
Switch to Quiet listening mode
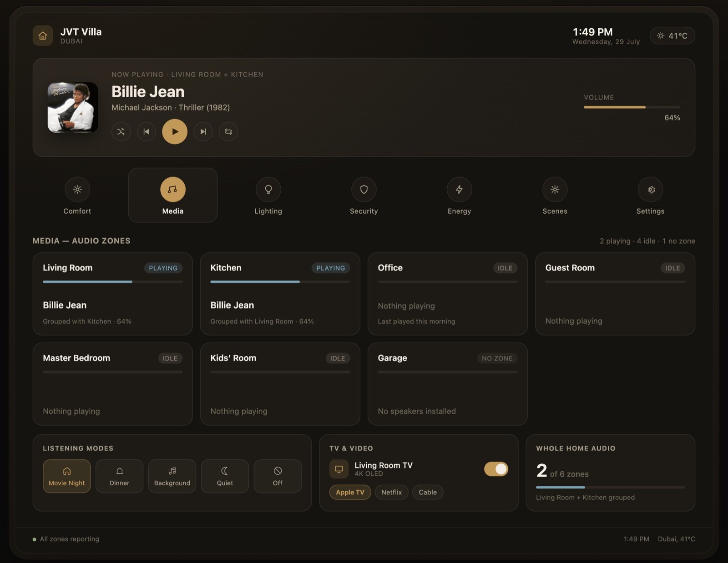225,476
